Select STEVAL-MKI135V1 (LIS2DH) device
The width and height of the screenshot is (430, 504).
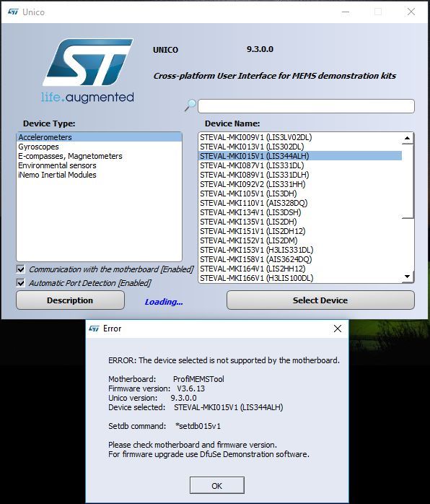coord(300,222)
